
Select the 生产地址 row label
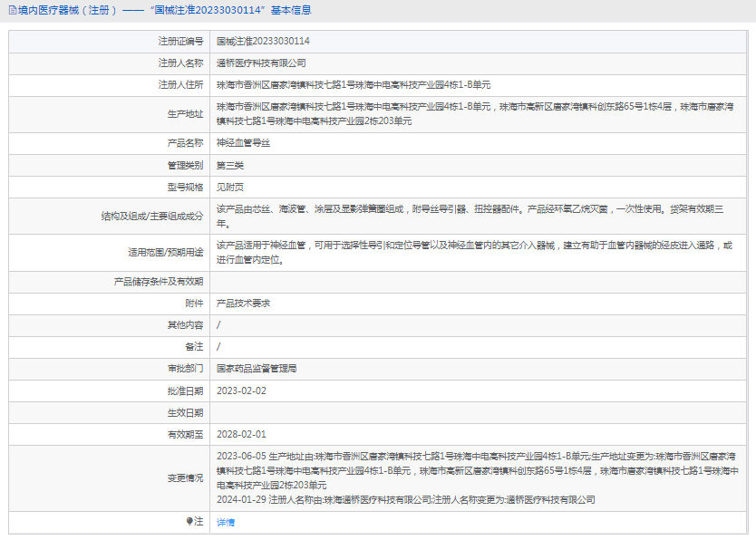pyautogui.click(x=185, y=114)
